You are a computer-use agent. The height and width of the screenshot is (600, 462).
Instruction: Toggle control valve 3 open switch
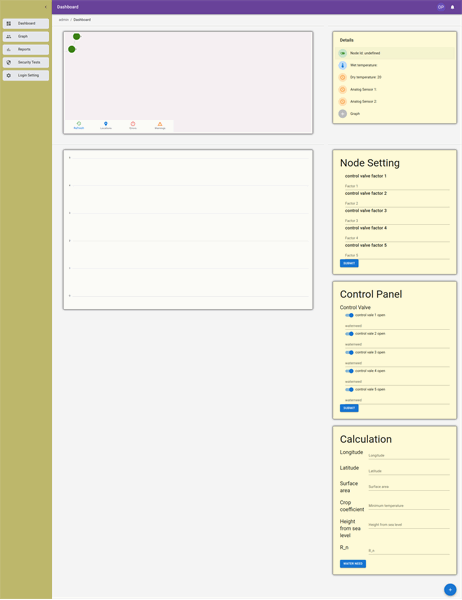349,352
